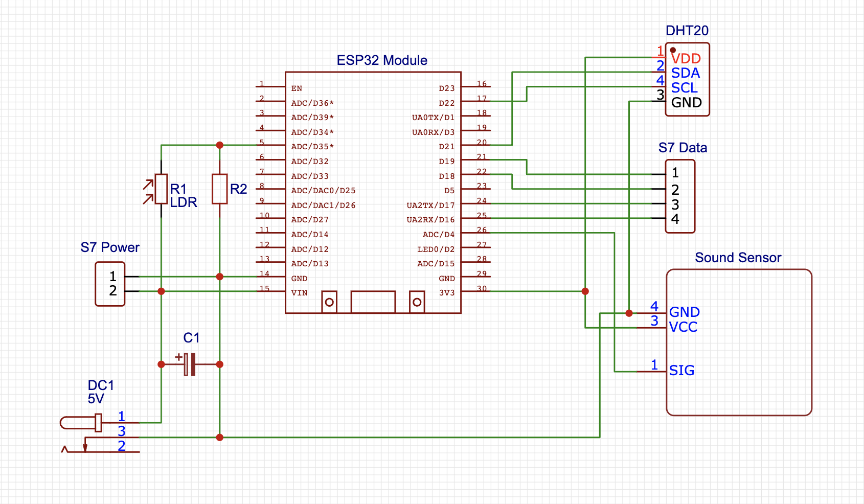The height and width of the screenshot is (504, 864).
Task: Click the S7 Power label
Action: (110, 247)
